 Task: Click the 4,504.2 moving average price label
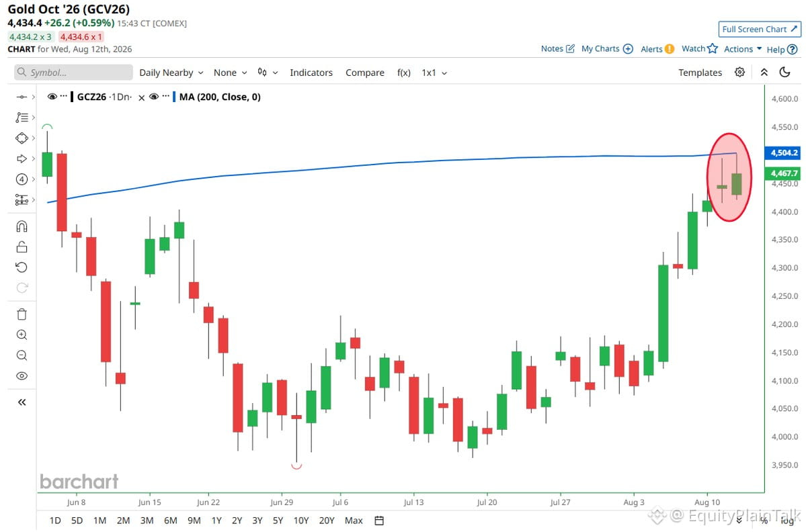783,152
